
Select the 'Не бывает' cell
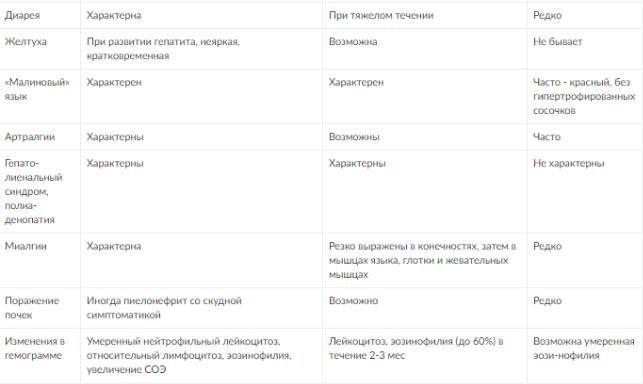pos(558,42)
